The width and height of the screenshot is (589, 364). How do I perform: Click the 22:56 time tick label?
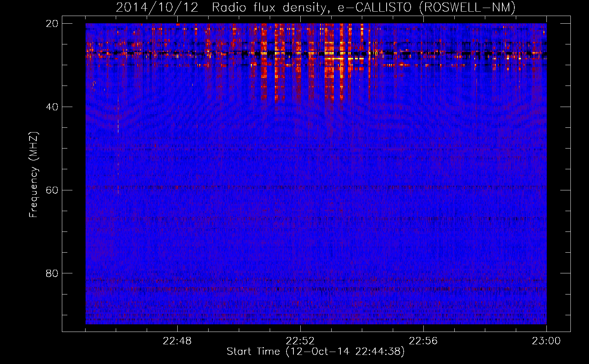423,341
